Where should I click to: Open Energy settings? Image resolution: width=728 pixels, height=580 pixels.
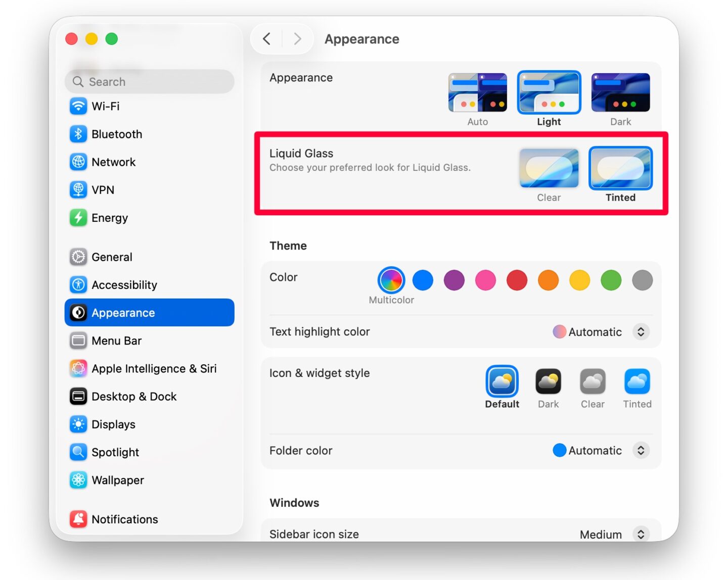110,218
